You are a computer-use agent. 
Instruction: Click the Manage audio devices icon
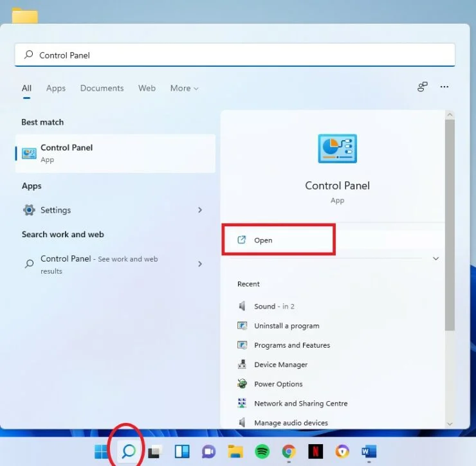pos(242,422)
